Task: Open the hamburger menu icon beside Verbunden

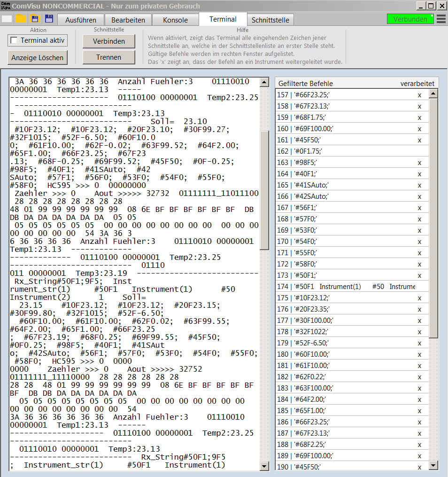Action: coord(441,19)
